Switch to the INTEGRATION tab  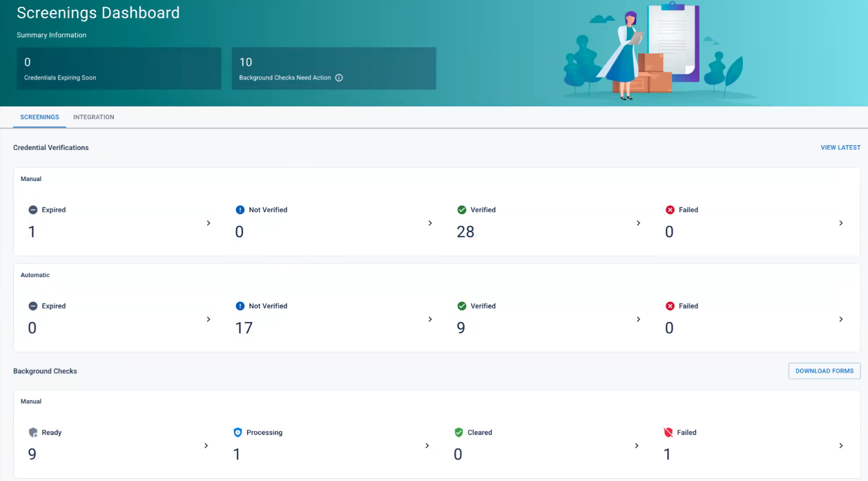(93, 117)
